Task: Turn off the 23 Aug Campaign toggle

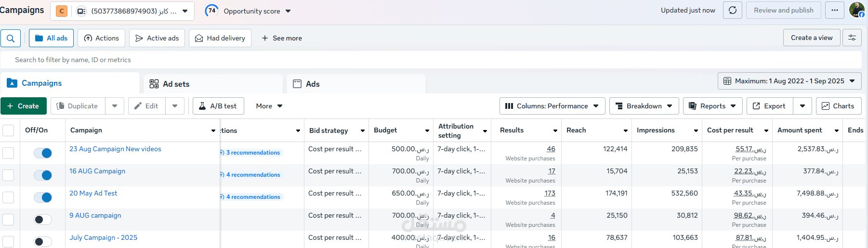Action: click(x=43, y=153)
